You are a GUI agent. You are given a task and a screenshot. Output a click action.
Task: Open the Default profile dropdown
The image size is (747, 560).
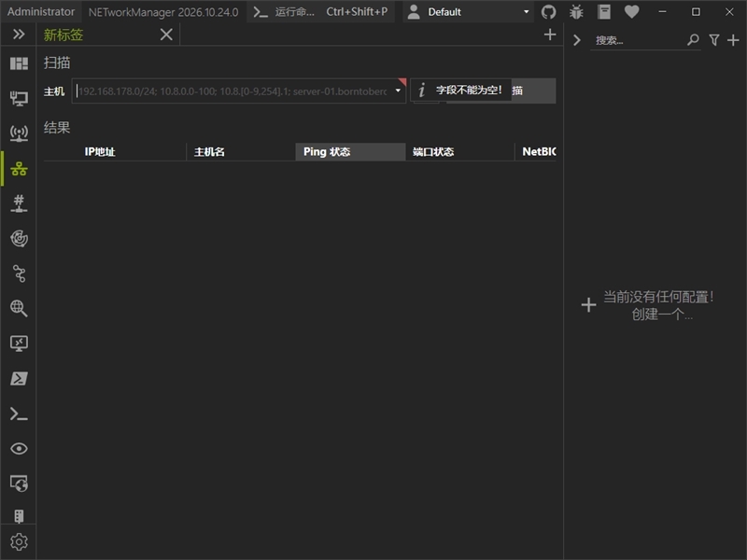point(469,12)
